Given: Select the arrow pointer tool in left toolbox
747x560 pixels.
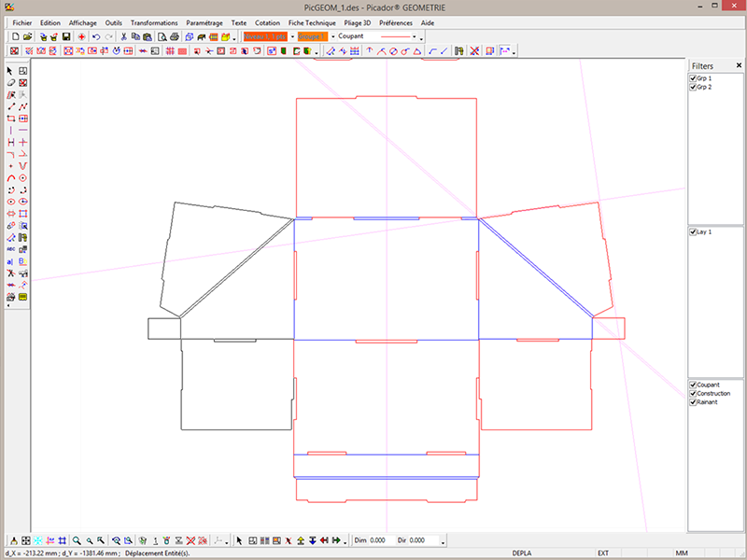Looking at the screenshot, I should click(x=11, y=71).
